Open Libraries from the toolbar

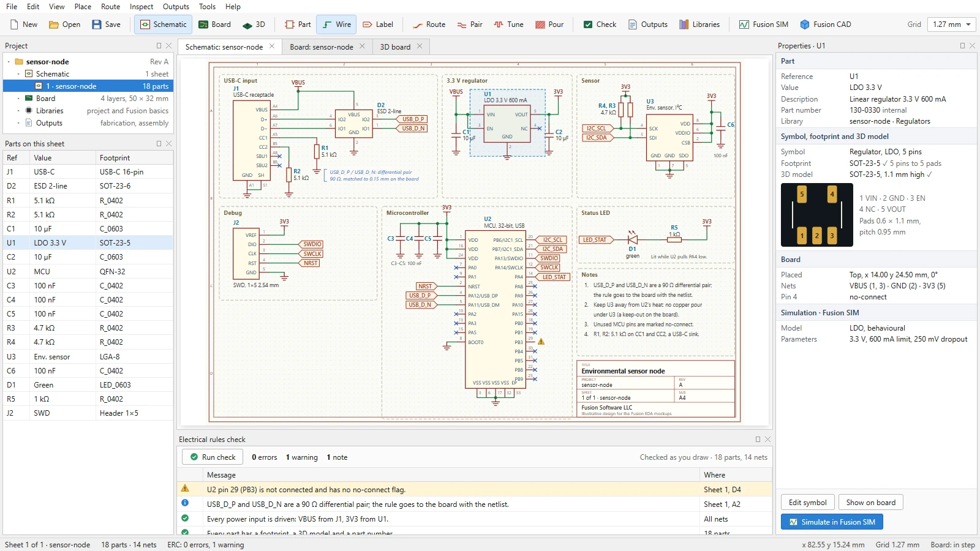tap(699, 24)
